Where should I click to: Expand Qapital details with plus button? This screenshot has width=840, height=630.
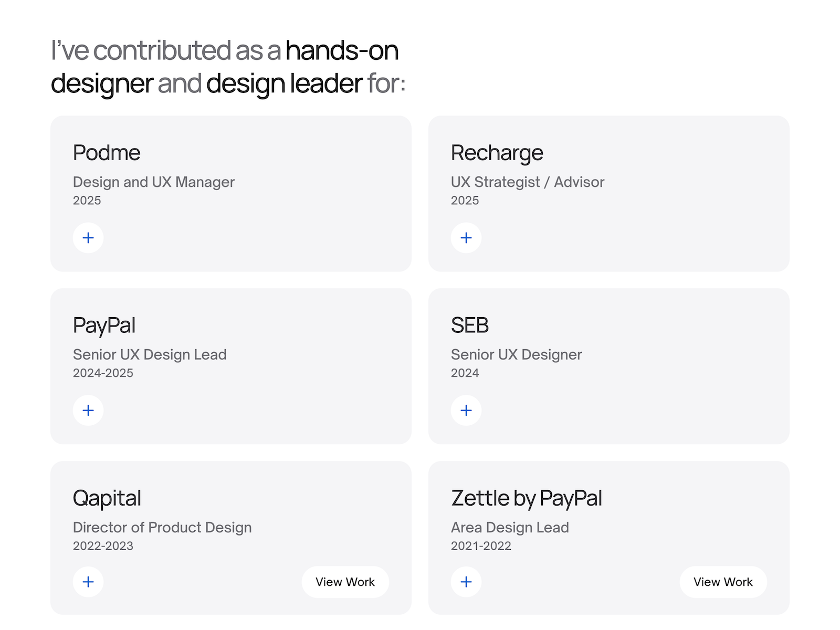pos(88,582)
